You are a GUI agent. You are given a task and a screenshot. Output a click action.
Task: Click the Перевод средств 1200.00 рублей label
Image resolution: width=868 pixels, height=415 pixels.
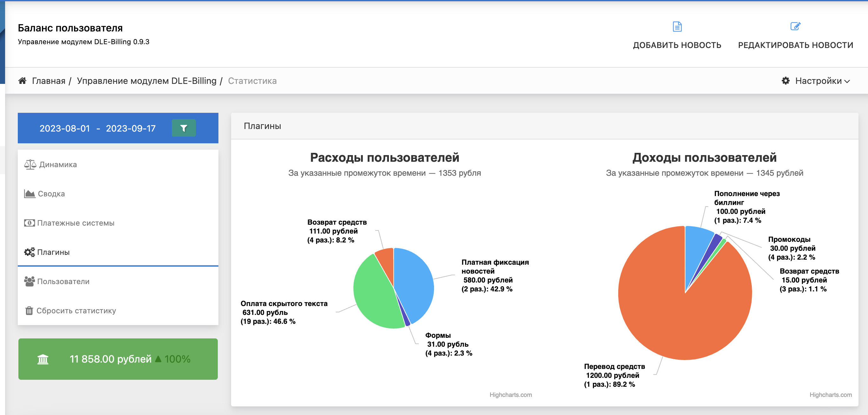coord(614,375)
